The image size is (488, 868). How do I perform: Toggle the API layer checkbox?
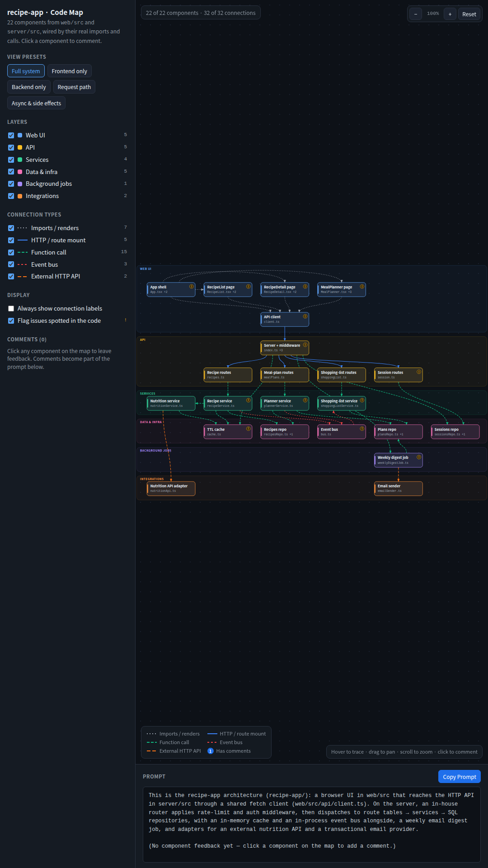(11, 147)
